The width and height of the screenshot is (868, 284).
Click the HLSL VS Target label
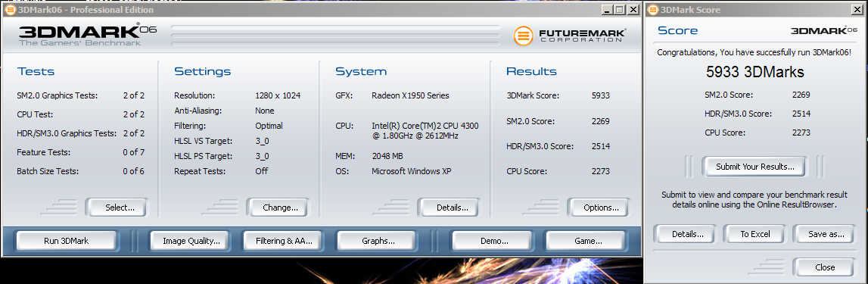[x=203, y=141]
